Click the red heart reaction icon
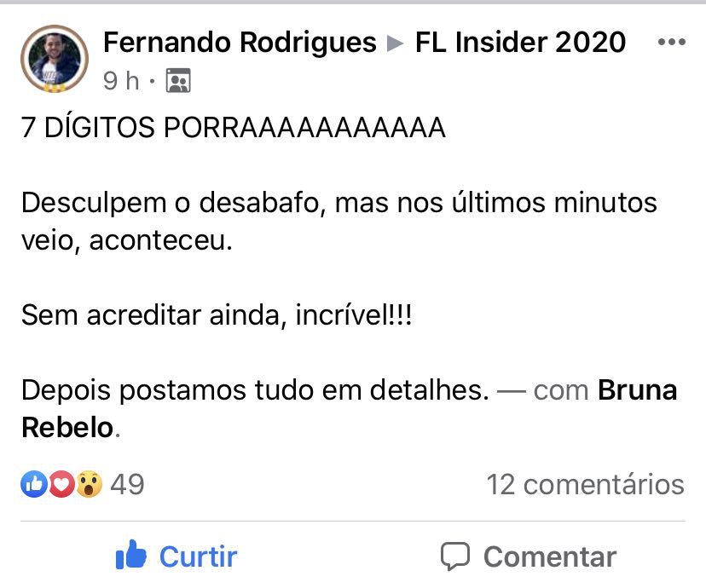The image size is (706, 588). click(x=61, y=484)
